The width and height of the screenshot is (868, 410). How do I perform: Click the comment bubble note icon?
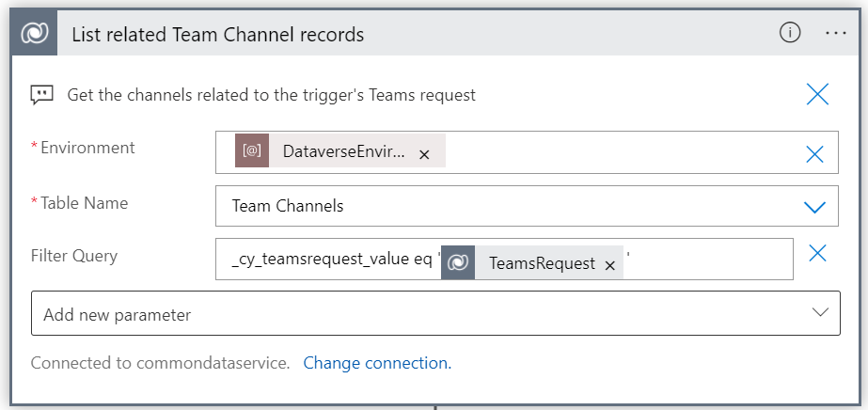[41, 95]
